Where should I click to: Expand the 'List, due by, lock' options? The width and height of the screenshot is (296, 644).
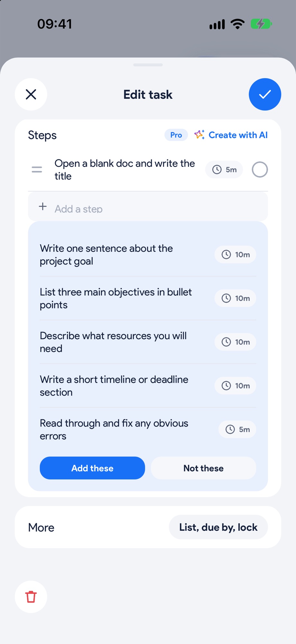218,527
